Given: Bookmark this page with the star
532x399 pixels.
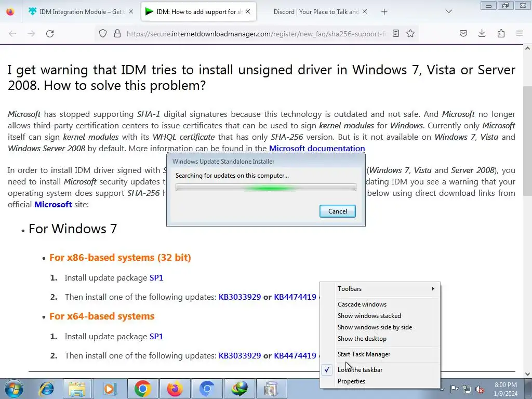Looking at the screenshot, I should [410, 33].
